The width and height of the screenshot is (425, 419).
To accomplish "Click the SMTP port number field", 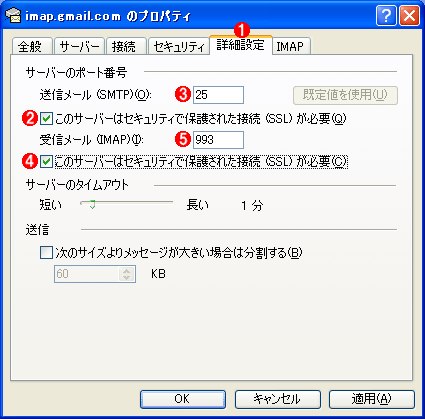I will [x=218, y=95].
